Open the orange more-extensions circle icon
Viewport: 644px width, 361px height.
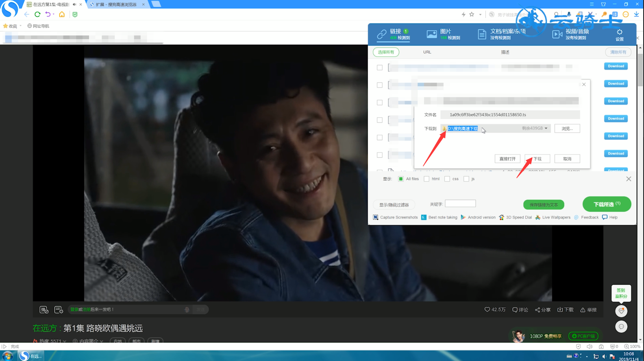(x=626, y=14)
